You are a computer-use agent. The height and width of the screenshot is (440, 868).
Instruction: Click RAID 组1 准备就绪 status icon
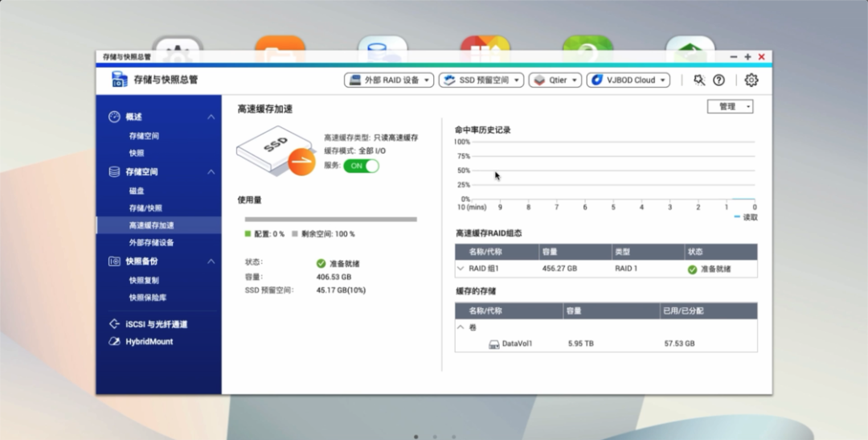coord(692,269)
